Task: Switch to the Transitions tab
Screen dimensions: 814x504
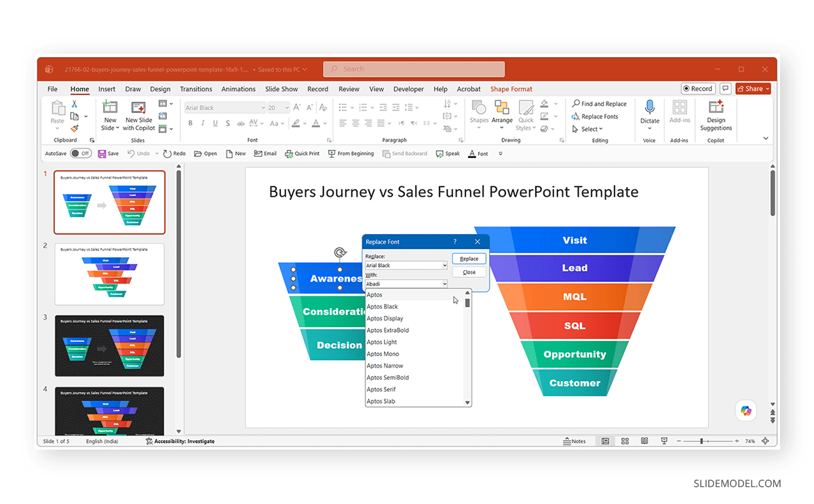Action: coord(196,89)
